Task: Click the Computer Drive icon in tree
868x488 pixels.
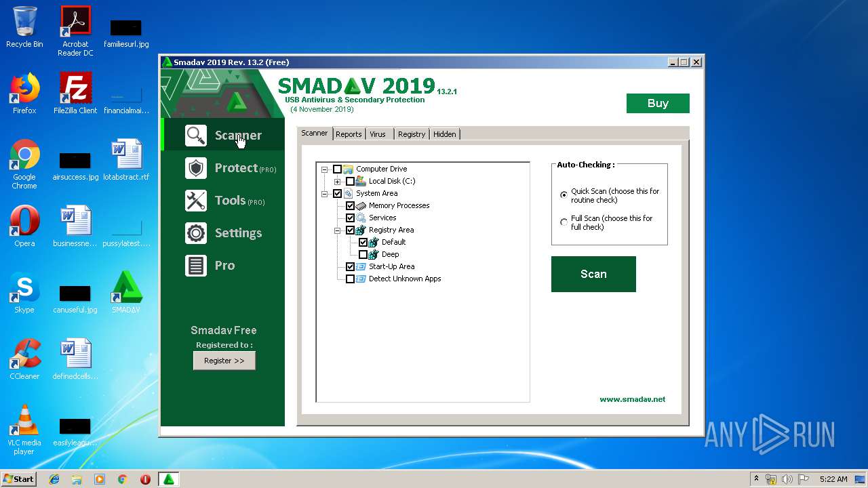Action: [x=349, y=169]
